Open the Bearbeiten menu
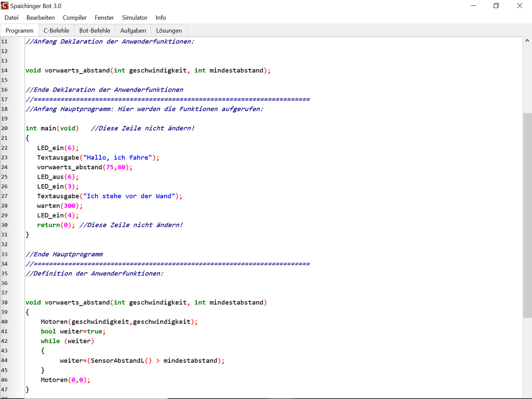The width and height of the screenshot is (532, 399). [41, 18]
